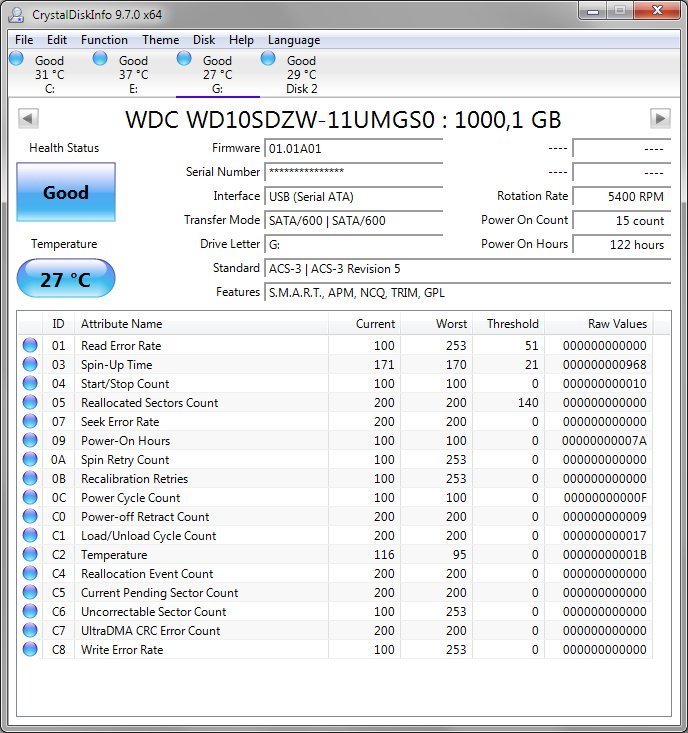Viewport: 688px width, 733px height.
Task: Open the Theme menu
Action: pos(161,40)
